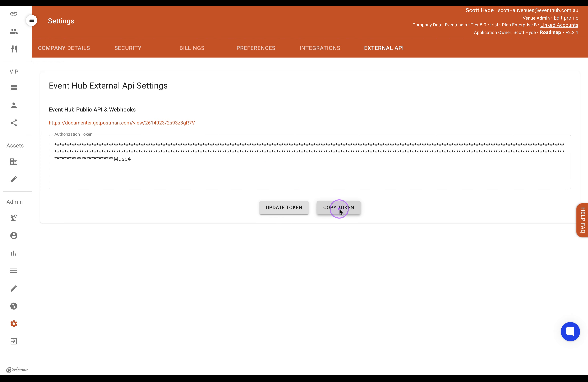This screenshot has width=588, height=382.
Task: Click the email scott+auvenues@eventhub.com.au
Action: [x=538, y=10]
